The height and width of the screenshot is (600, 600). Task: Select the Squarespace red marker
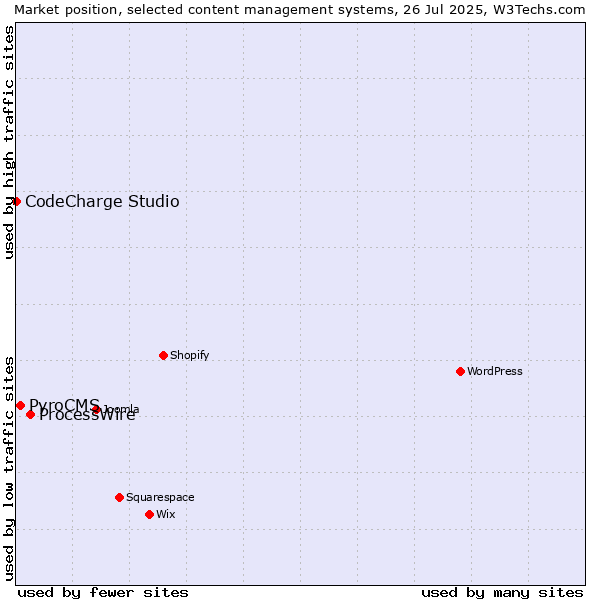(119, 497)
